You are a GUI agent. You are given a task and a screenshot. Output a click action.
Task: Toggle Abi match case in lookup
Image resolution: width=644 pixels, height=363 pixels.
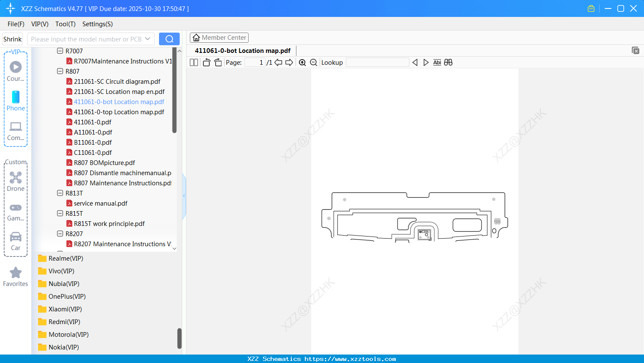437,62
